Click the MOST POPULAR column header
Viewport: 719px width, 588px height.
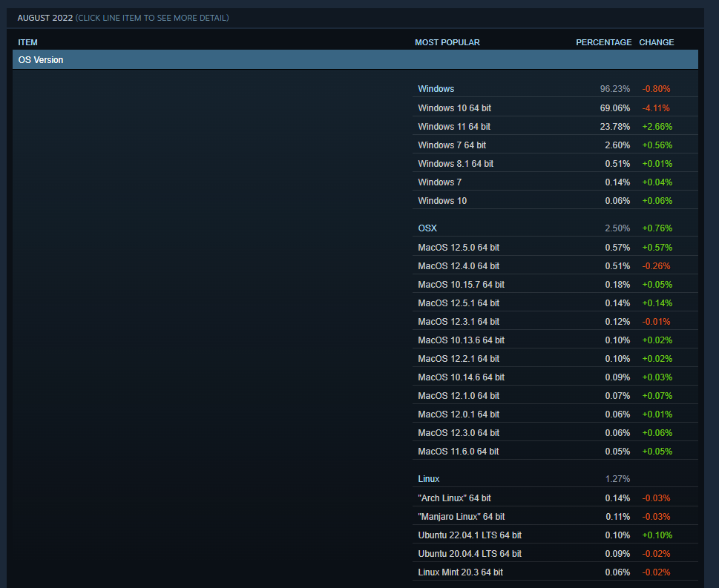click(x=447, y=42)
